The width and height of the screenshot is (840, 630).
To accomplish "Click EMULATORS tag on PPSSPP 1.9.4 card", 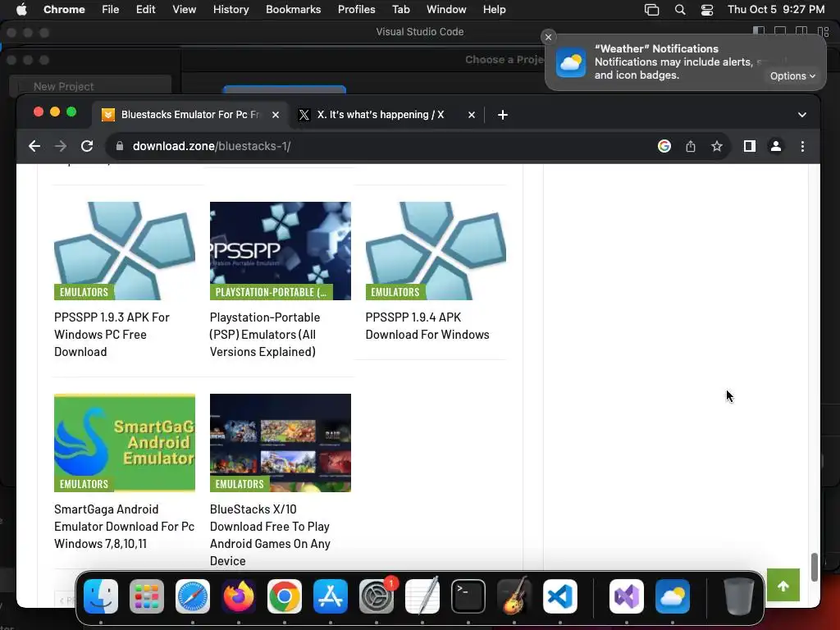I will [395, 292].
